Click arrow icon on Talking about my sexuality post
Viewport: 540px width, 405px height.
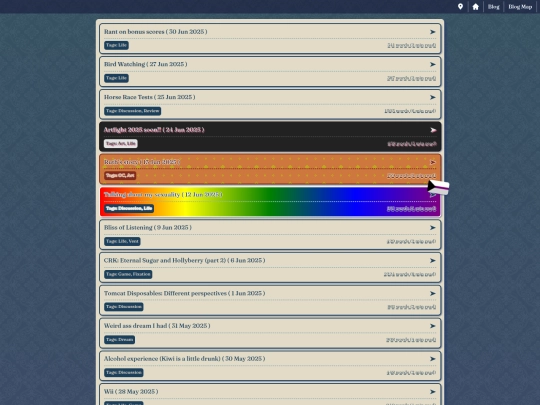433,195
